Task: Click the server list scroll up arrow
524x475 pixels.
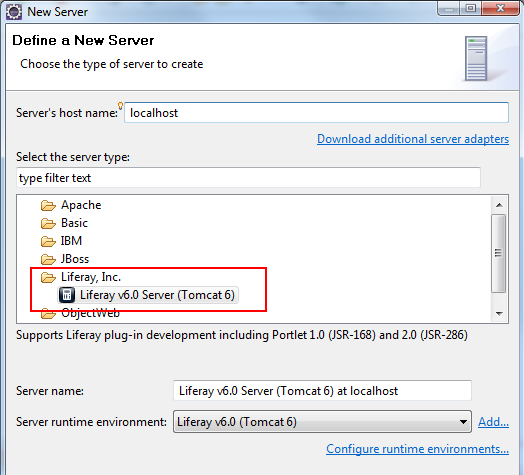Action: (499, 205)
